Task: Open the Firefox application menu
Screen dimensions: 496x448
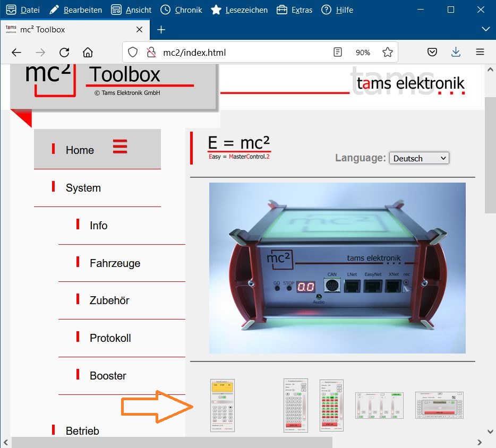Action: click(480, 52)
